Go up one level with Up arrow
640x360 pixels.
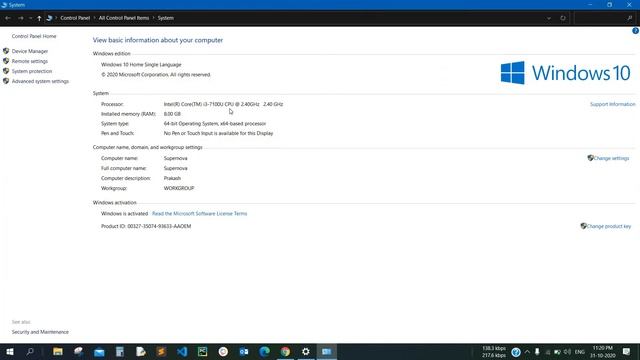tap(39, 18)
